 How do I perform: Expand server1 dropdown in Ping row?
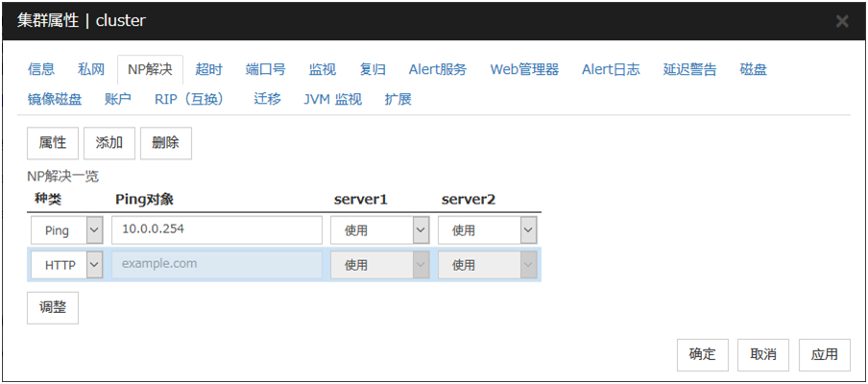(379, 230)
